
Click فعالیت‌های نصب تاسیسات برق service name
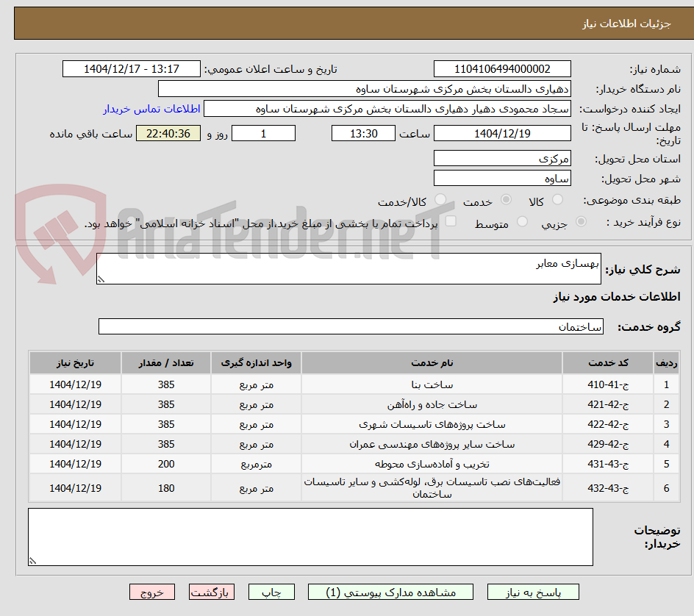[432, 488]
